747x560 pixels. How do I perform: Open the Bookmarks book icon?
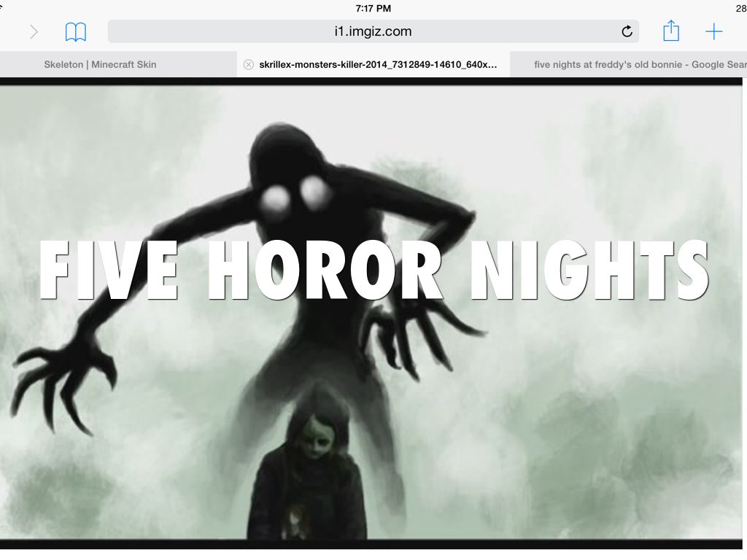tap(76, 31)
